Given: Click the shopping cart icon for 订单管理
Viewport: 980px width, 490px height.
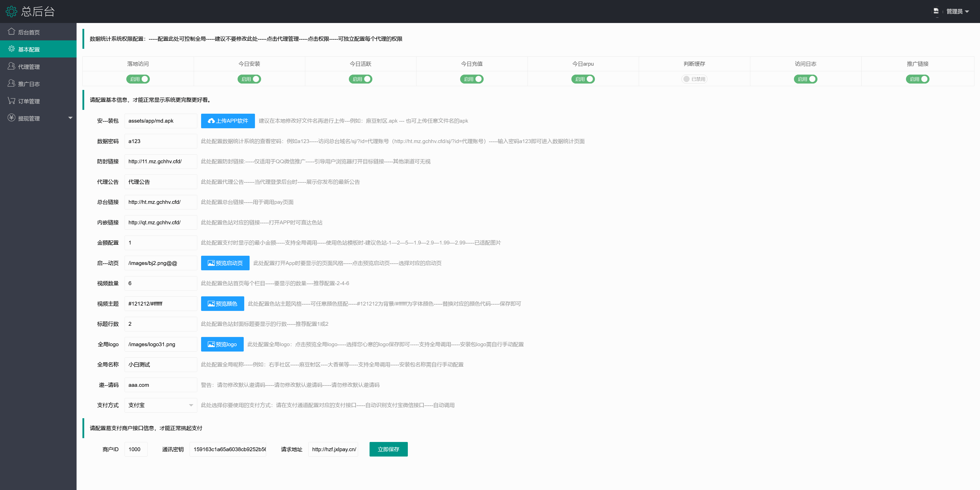Looking at the screenshot, I should (11, 100).
